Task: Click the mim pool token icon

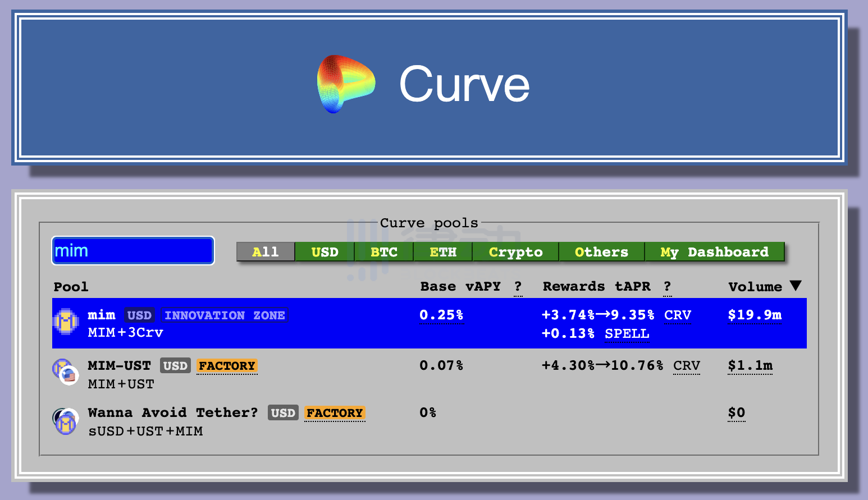Action: coord(66,322)
